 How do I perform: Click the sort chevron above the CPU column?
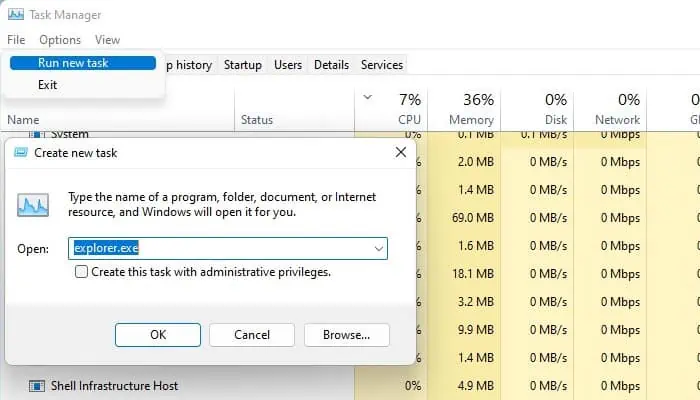point(367,97)
